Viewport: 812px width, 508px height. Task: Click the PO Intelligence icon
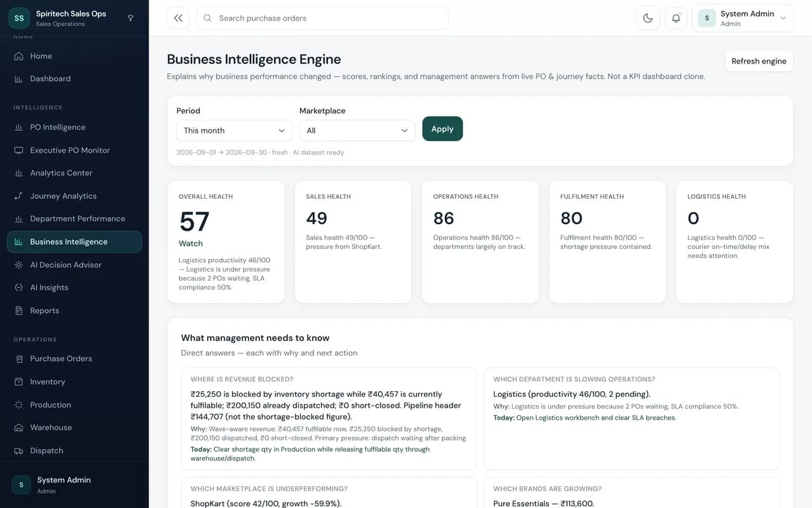tap(18, 127)
